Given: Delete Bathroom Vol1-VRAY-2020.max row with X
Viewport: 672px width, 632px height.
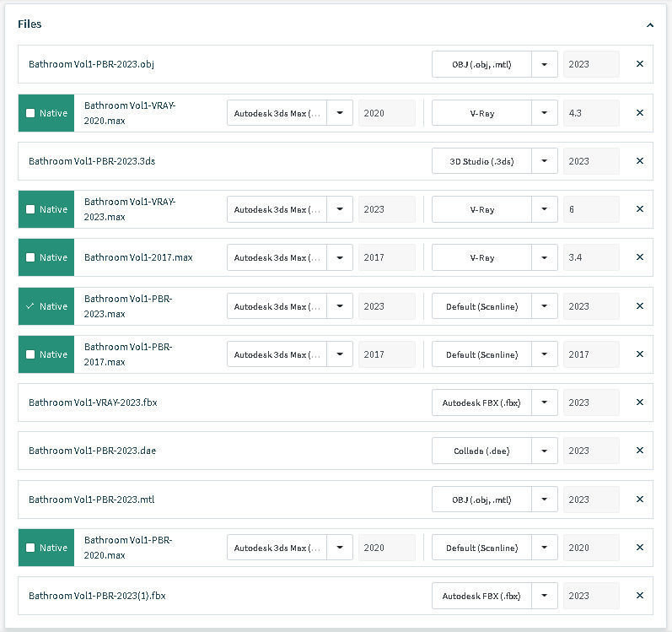Looking at the screenshot, I should [639, 113].
